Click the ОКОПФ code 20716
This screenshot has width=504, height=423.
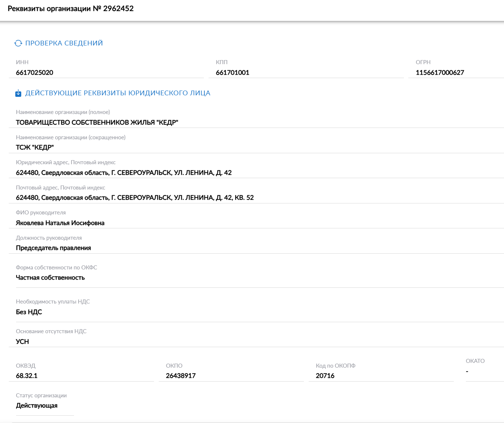pos(325,376)
